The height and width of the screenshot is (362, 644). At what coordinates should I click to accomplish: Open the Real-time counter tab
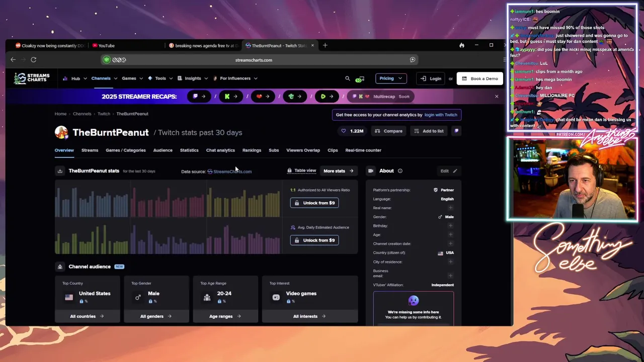coord(363,150)
